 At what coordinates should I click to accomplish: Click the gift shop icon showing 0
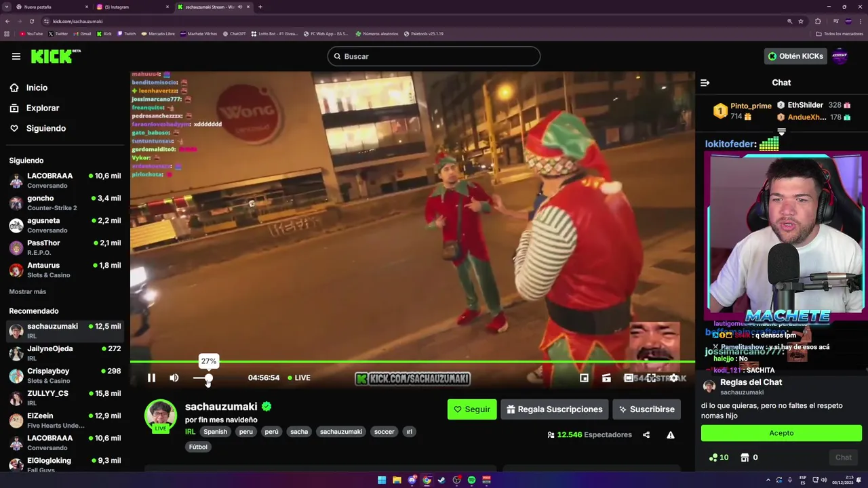pyautogui.click(x=749, y=457)
